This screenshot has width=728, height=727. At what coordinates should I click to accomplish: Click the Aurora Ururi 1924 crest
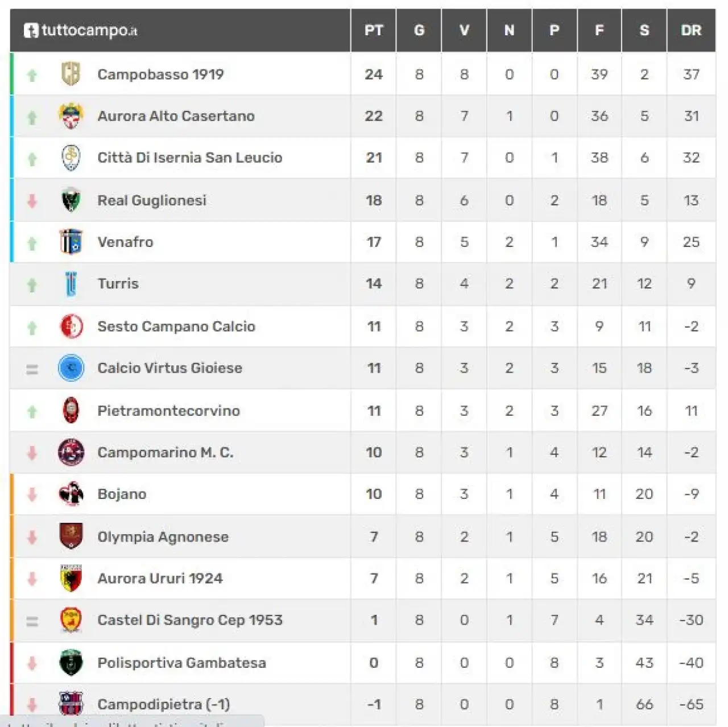71,579
